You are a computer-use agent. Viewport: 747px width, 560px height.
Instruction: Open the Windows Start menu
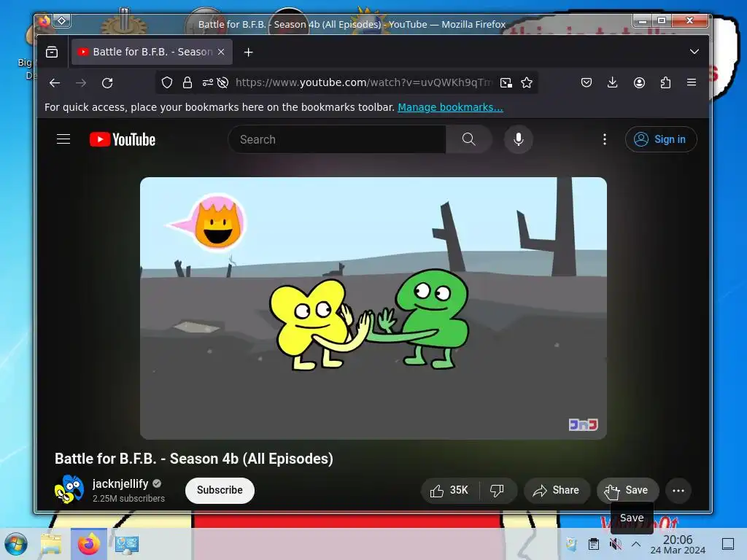[x=16, y=544]
